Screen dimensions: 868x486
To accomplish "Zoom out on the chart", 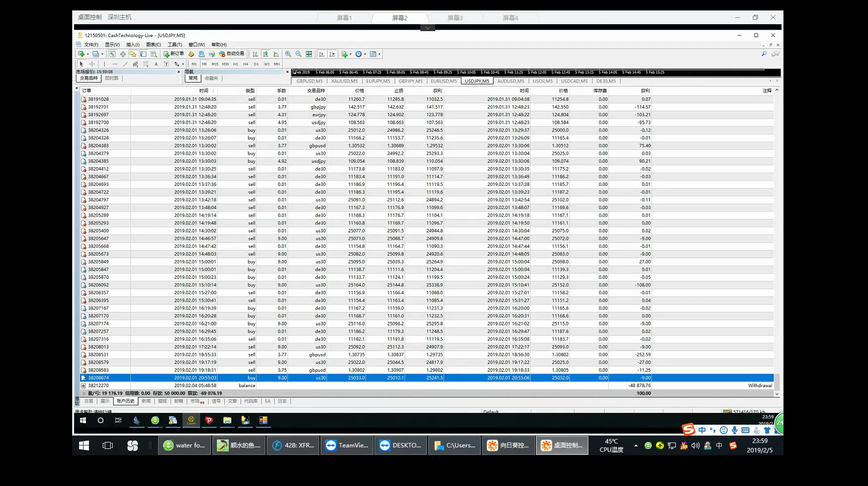I will click(298, 54).
